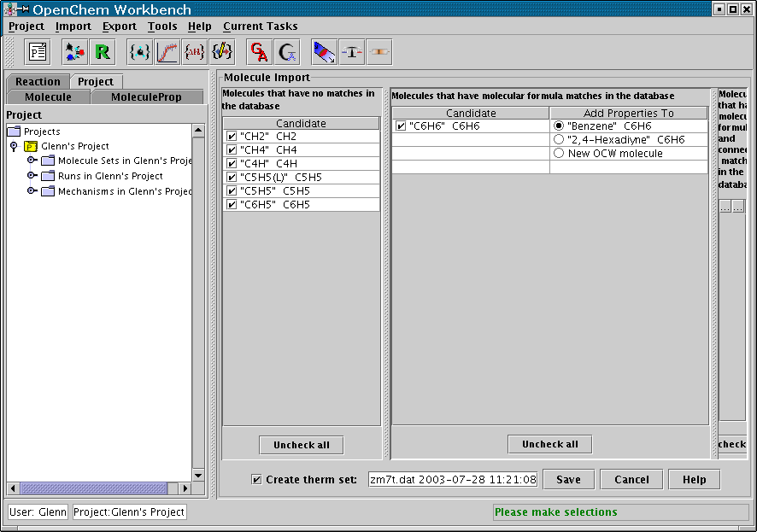Open the Project menu
757x532 pixels.
(x=26, y=26)
